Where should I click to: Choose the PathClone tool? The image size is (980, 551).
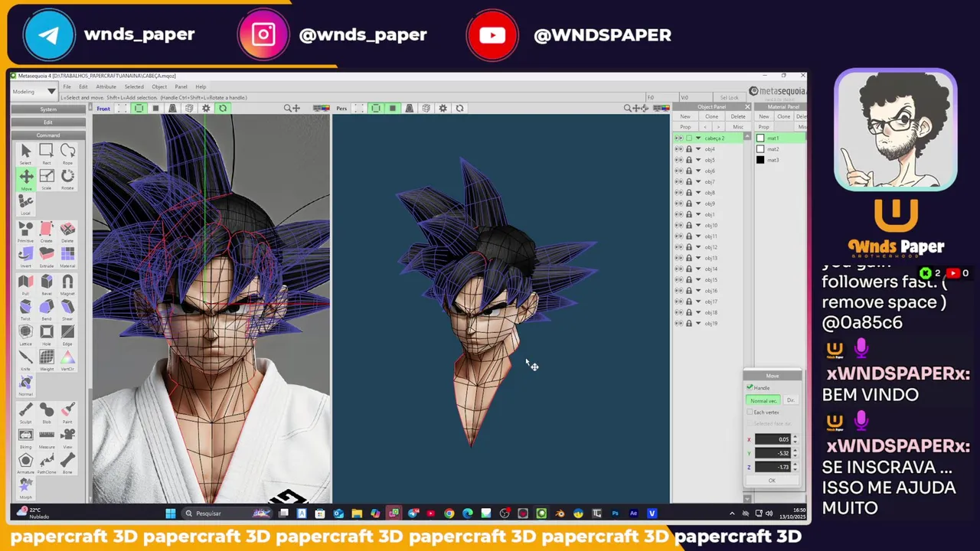tap(46, 463)
